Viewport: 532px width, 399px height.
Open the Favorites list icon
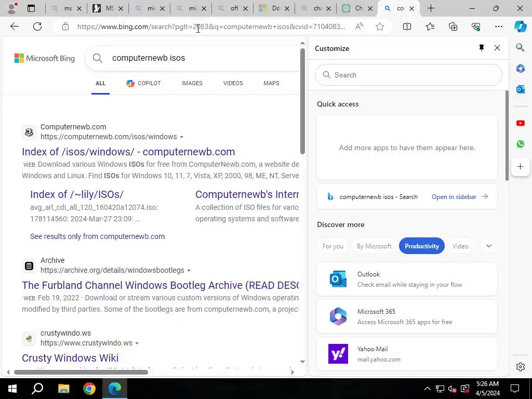click(x=430, y=26)
